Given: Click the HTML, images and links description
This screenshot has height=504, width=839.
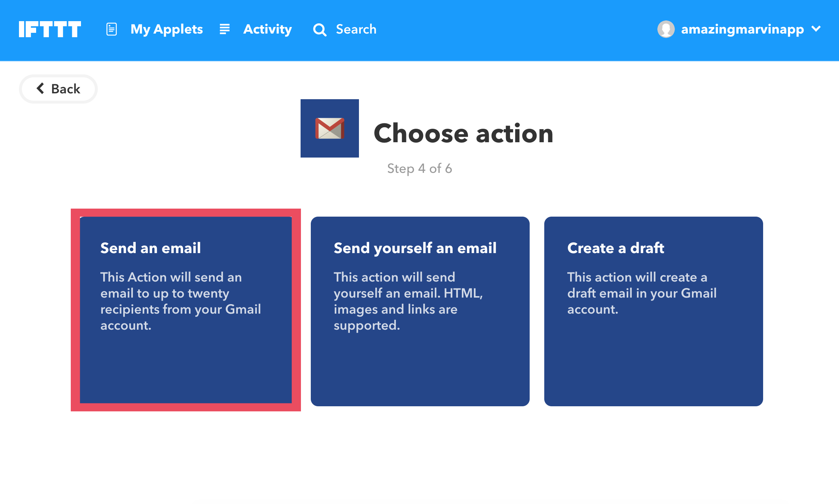Looking at the screenshot, I should click(x=408, y=301).
